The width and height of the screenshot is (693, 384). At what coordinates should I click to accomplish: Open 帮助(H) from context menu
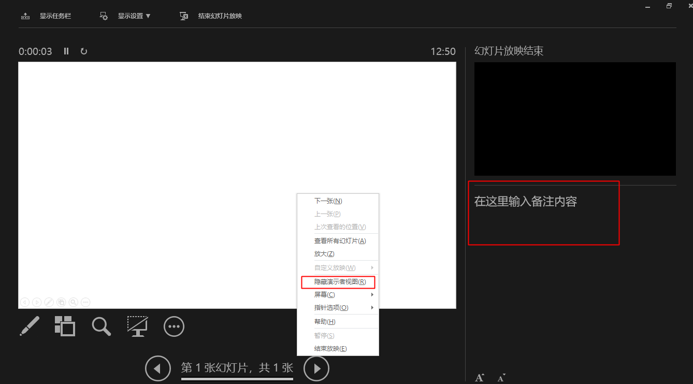tap(338, 322)
